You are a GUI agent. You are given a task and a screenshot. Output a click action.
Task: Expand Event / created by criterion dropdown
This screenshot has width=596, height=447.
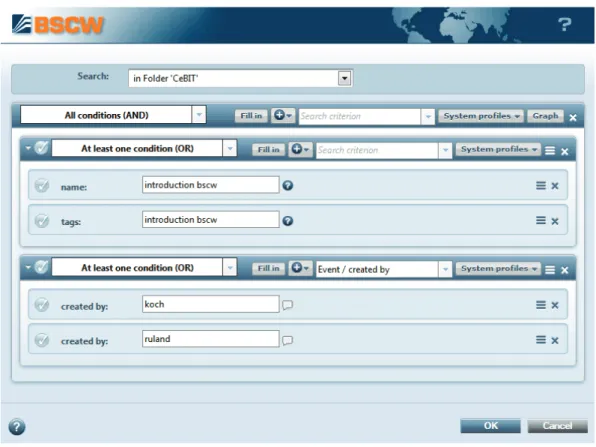pos(445,269)
